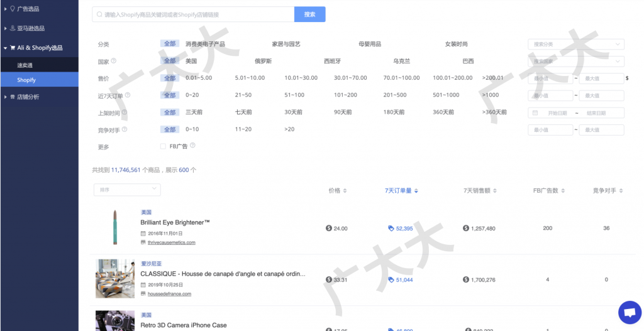This screenshot has width=644, height=331.
Task: Select competitors range 0~10
Action: [x=192, y=129]
